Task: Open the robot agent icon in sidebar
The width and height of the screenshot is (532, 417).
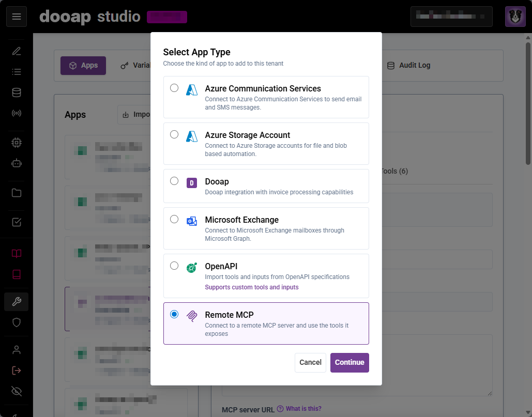Action: tap(17, 163)
